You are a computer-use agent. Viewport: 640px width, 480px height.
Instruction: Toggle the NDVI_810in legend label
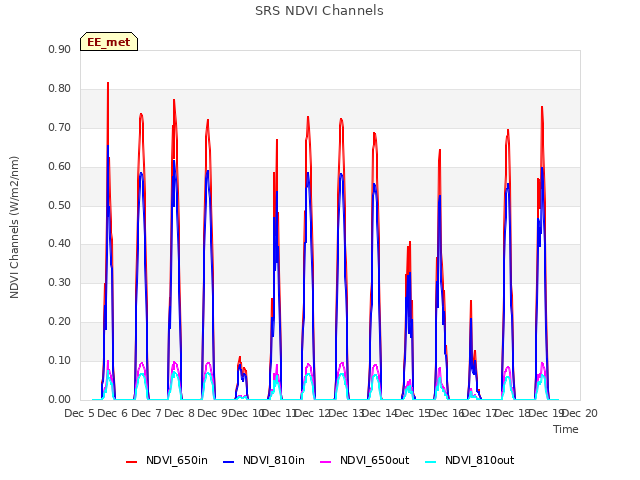(273, 460)
